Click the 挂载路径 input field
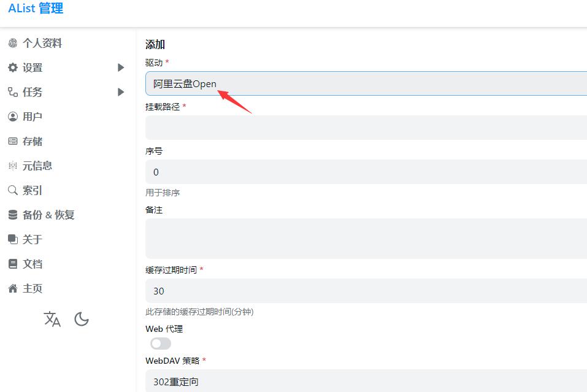The image size is (587, 392). [x=366, y=128]
